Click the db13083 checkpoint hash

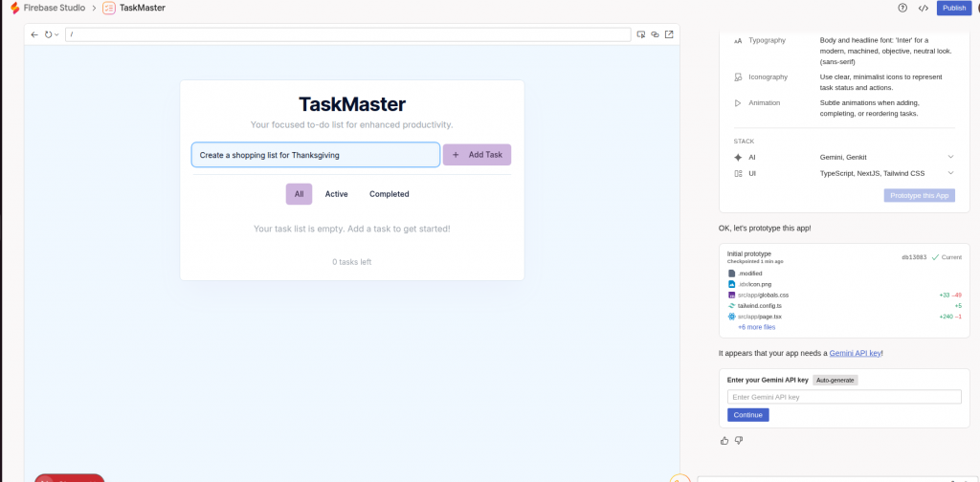point(914,257)
